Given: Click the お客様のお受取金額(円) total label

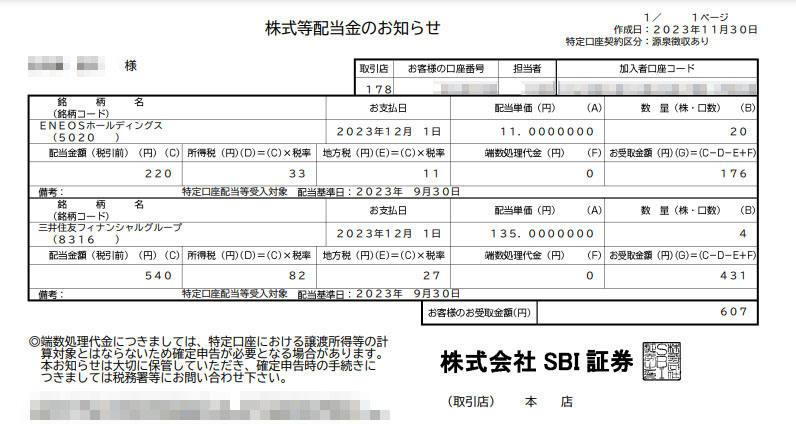Looking at the screenshot, I should coord(477,313).
